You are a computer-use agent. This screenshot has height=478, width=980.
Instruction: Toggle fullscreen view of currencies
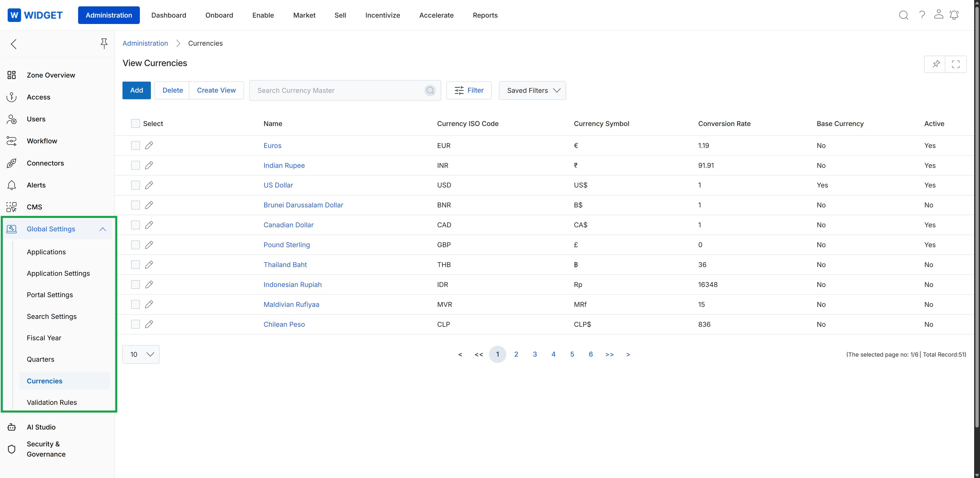[956, 64]
